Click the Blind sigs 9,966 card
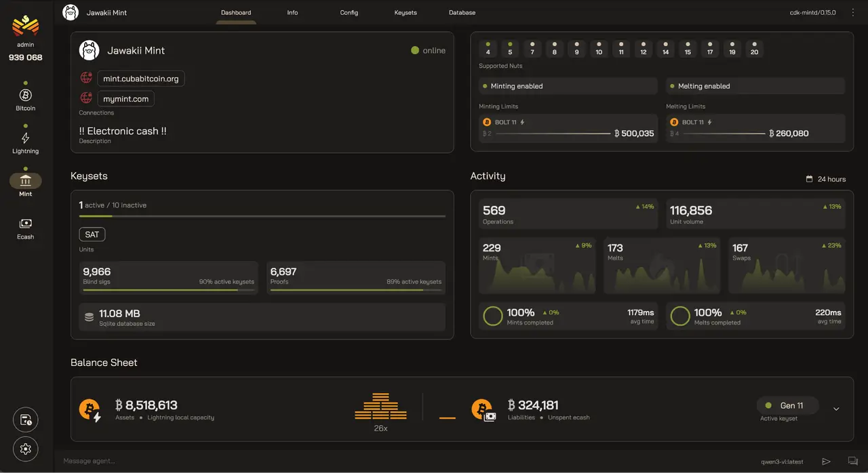 (169, 278)
